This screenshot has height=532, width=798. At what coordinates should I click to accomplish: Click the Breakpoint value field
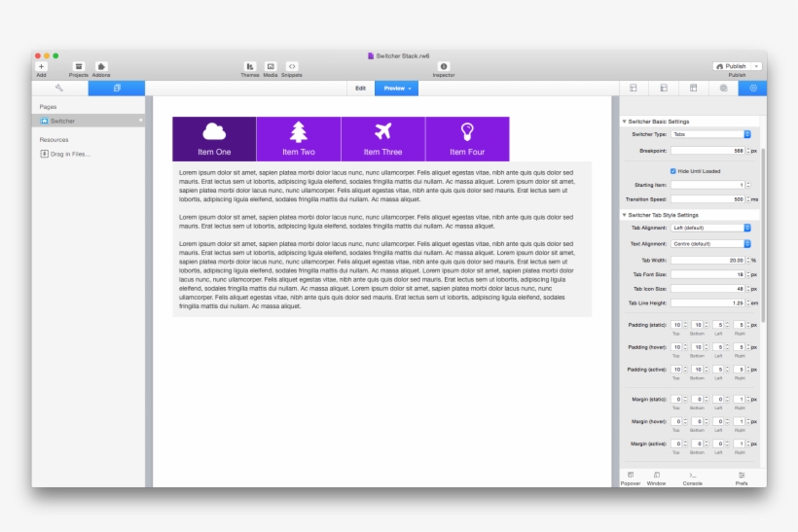point(707,151)
